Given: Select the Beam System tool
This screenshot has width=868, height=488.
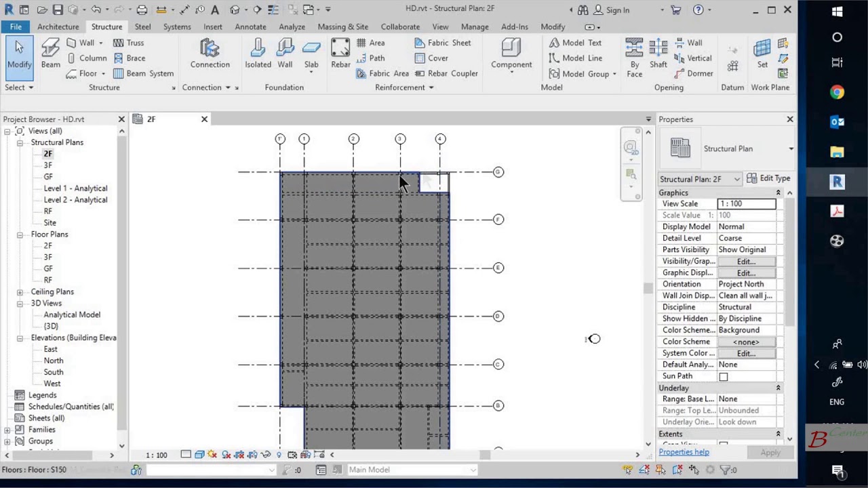Looking at the screenshot, I should click(143, 73).
